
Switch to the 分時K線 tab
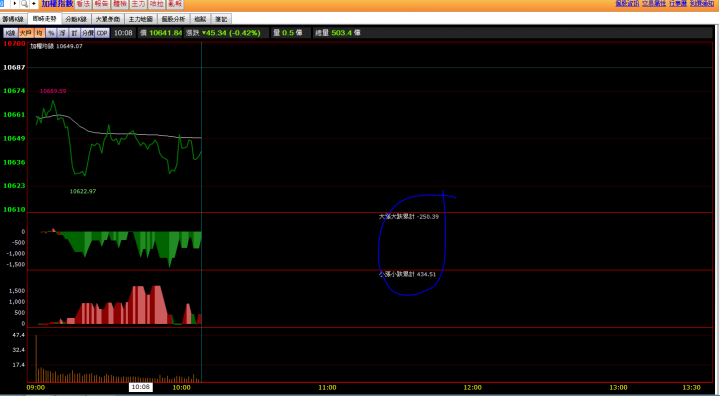point(76,19)
